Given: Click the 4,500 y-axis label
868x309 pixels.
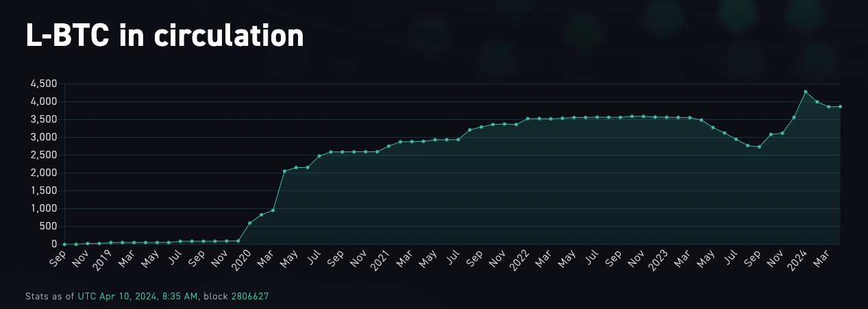Looking at the screenshot, I should click(x=44, y=84).
